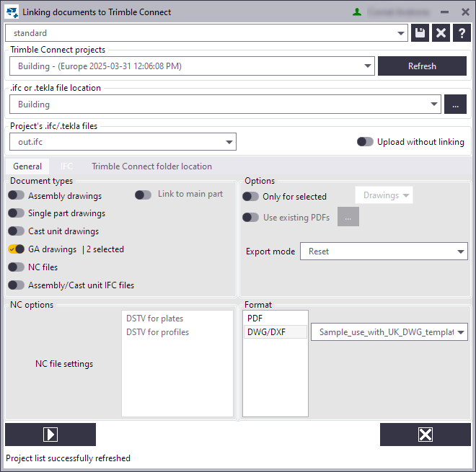Open the Drawings dropdown in Options

point(384,195)
